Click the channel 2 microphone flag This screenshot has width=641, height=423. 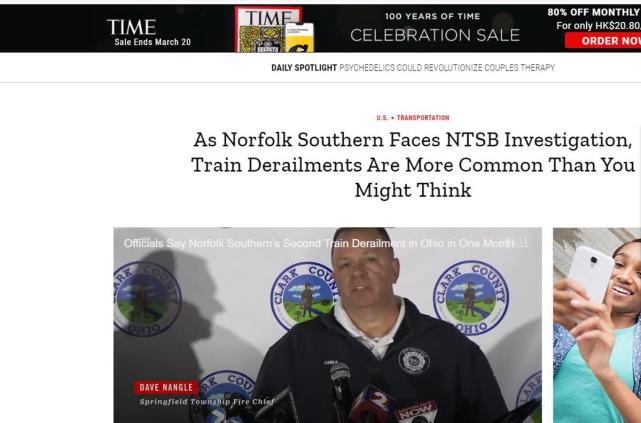pyautogui.click(x=372, y=404)
